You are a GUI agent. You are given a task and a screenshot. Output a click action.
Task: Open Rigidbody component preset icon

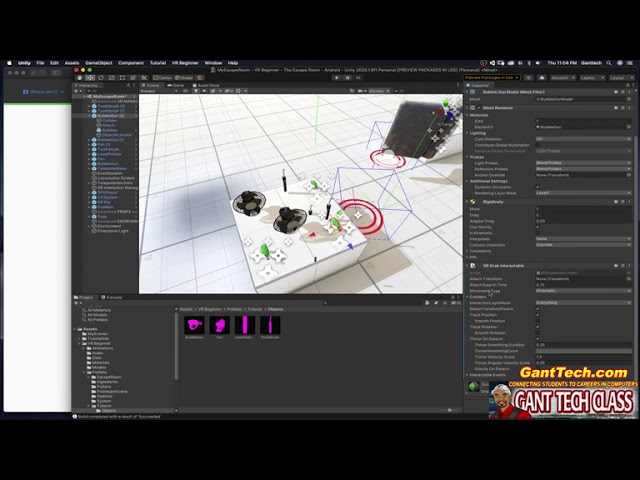[x=623, y=202]
